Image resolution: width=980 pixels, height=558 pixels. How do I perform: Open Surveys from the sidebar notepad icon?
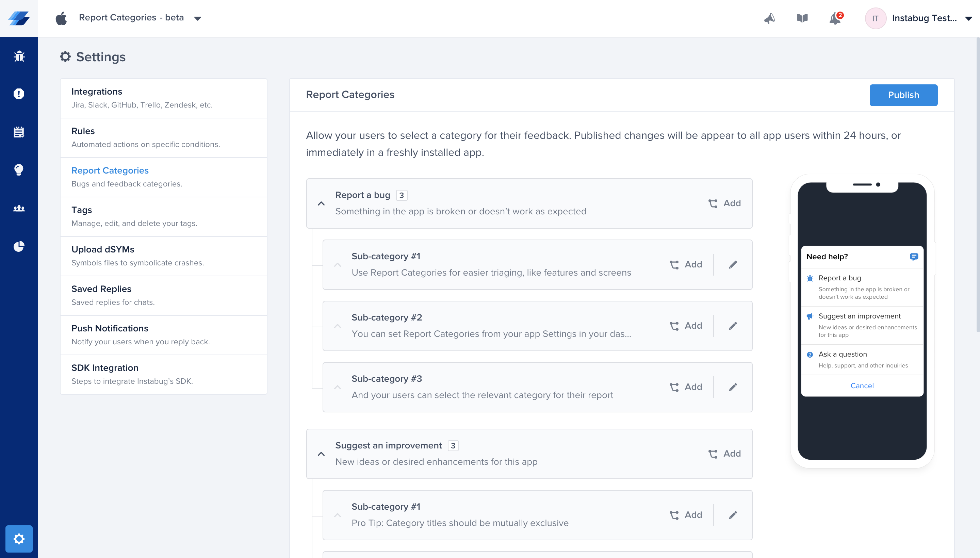(19, 132)
